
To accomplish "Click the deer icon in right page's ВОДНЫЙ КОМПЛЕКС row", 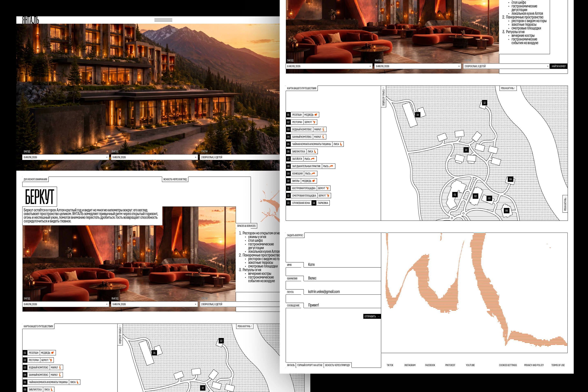I will pos(323,129).
